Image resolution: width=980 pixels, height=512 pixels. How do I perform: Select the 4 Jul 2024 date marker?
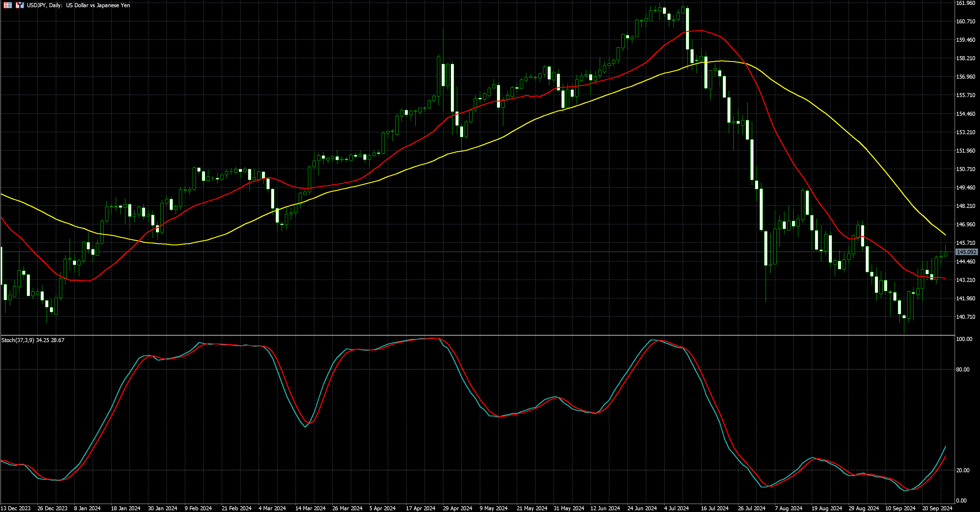(676, 508)
